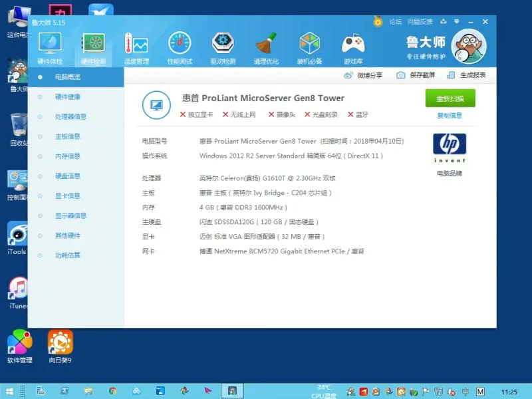
Task: Click the motherboard text Ivy Bridge - C204
Action: coord(265,193)
